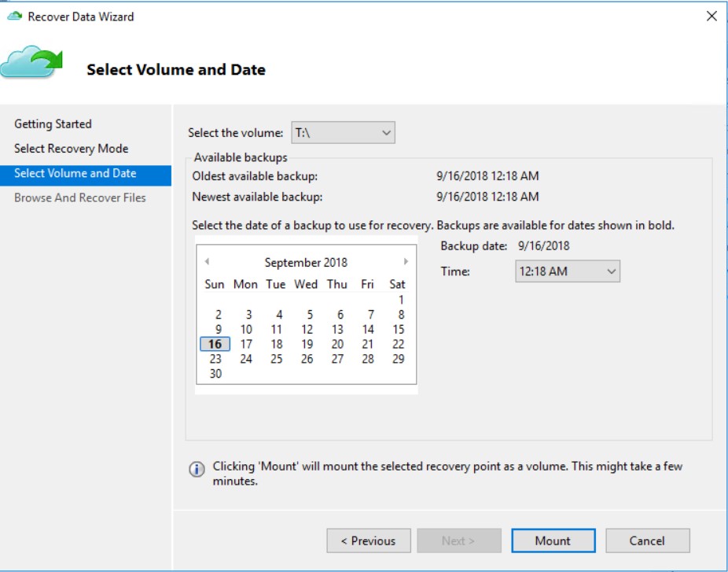This screenshot has height=572, width=728.
Task: Pick September 30 in the calendar
Action: click(215, 374)
